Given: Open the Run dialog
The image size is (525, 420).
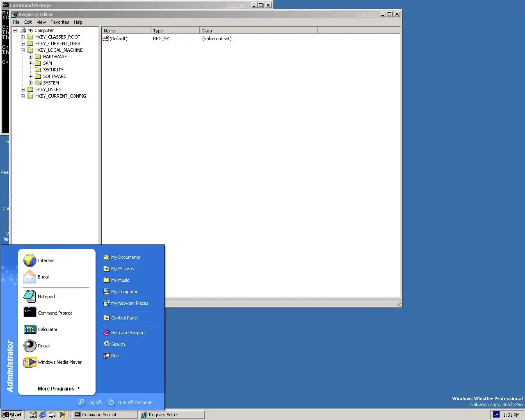Looking at the screenshot, I should pos(112,356).
